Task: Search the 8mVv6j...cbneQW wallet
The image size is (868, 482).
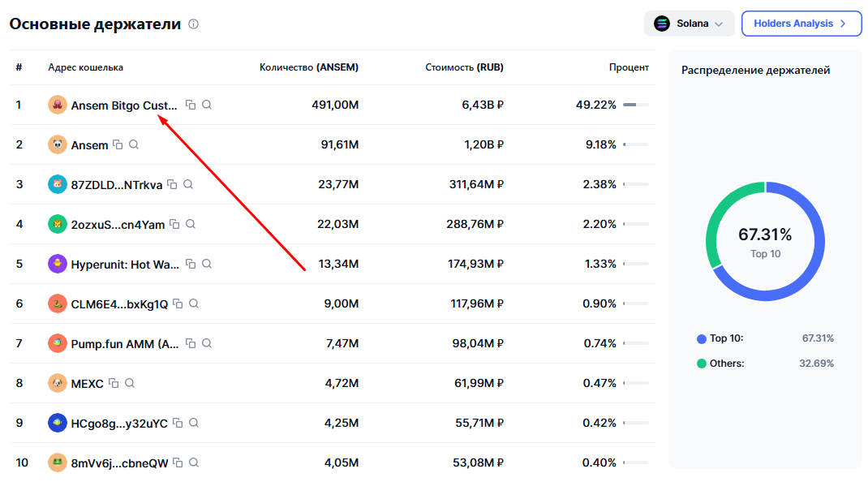Action: click(194, 463)
